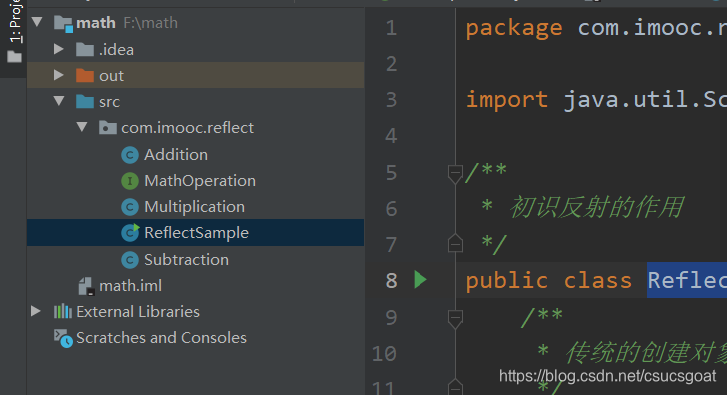Click line number 8 in the gutter
The height and width of the screenshot is (395, 727).
point(391,280)
